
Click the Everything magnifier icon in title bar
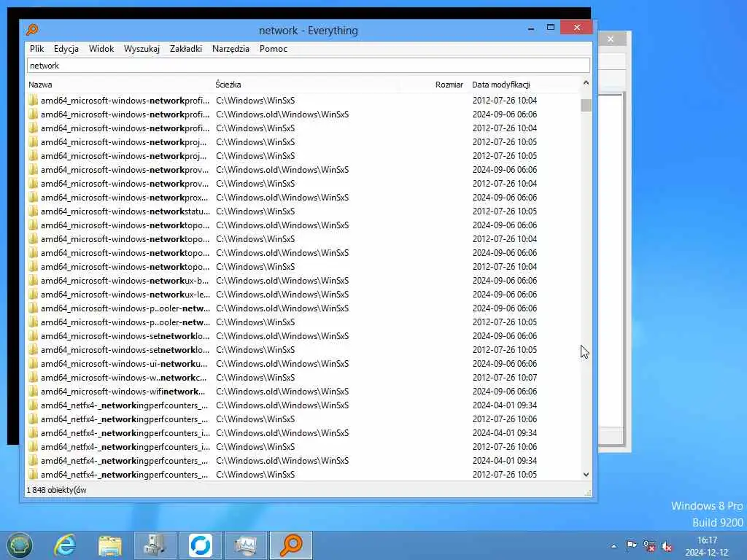[x=32, y=30]
